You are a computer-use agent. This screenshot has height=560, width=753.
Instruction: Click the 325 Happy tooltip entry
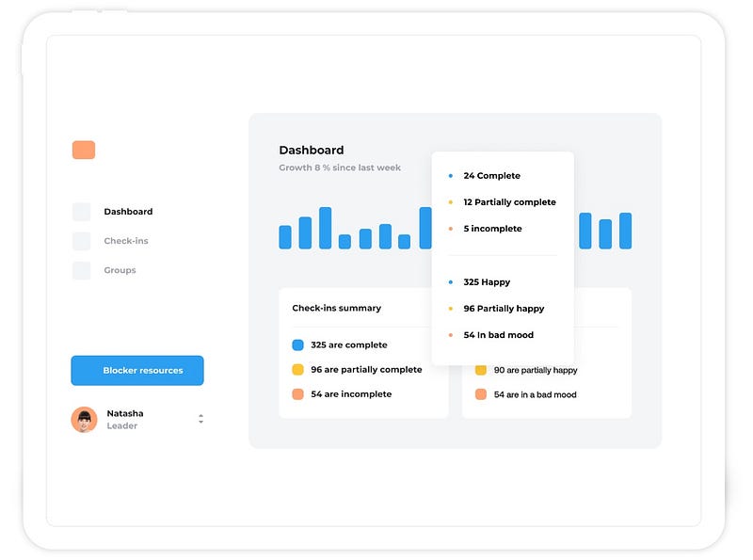point(487,282)
